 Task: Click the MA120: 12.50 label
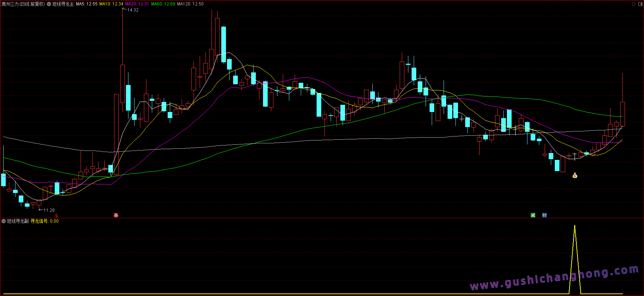[x=190, y=4]
